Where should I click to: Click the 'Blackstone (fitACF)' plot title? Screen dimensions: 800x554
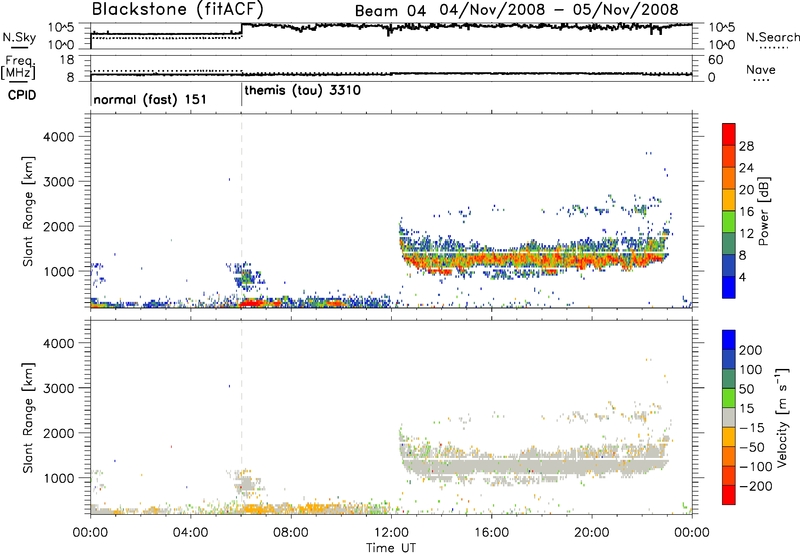pos(178,9)
